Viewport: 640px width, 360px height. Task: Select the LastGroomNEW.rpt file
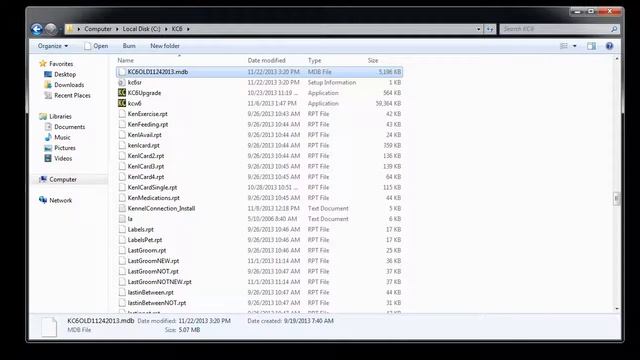[x=153, y=261]
